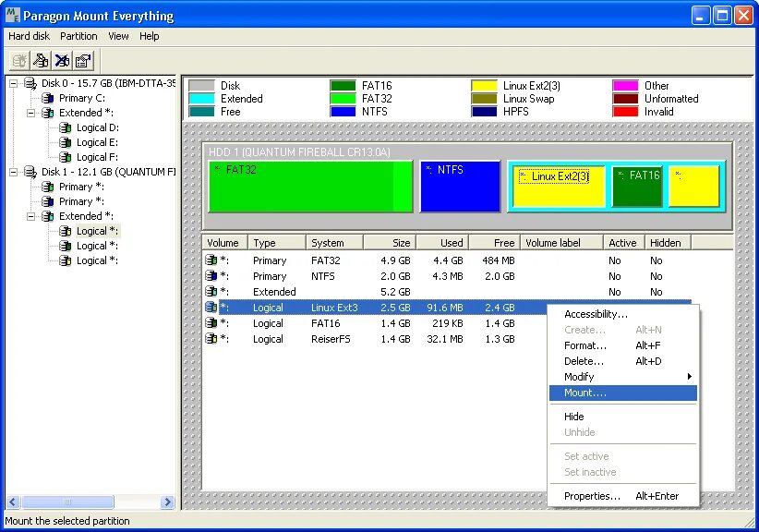Screen dimensions: 759x532
Task: Select the unlabeled yellow block beside FAT16
Action: (694, 187)
